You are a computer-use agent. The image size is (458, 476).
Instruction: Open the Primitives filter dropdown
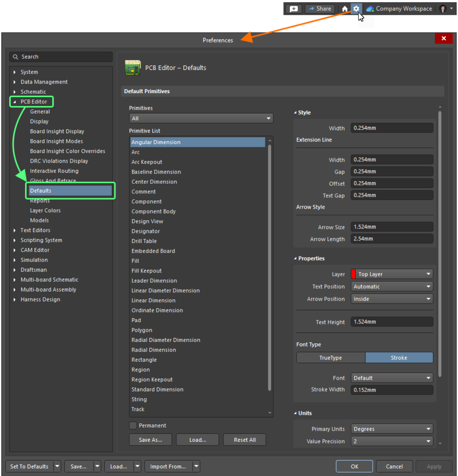tap(201, 118)
